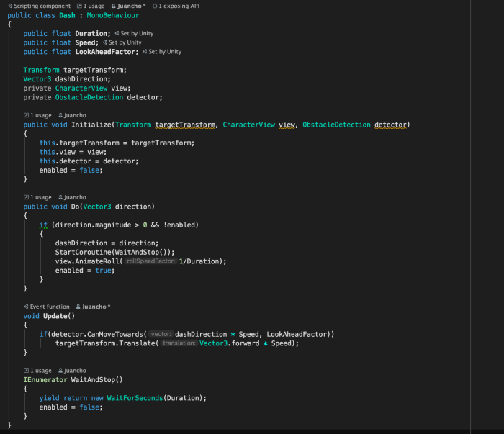
Task: Open the '1 usage' lens above WaitAndStop
Action: [40, 371]
